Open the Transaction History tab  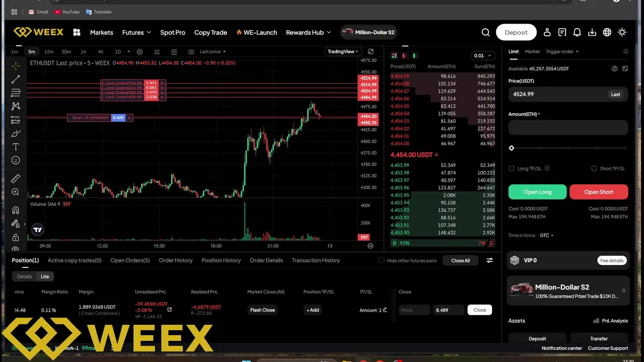315,260
